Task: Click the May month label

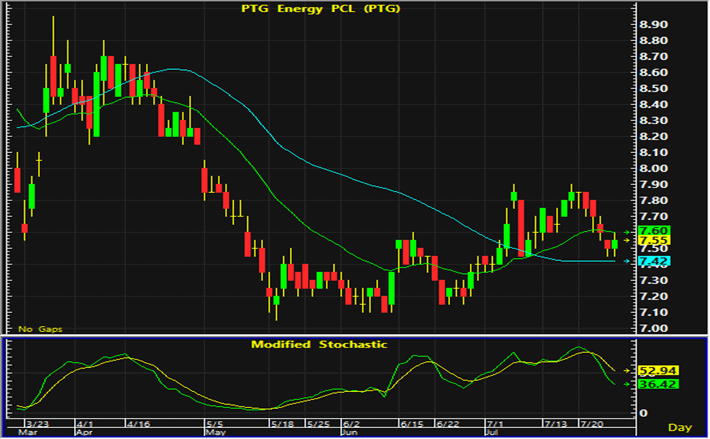Action: (x=216, y=432)
